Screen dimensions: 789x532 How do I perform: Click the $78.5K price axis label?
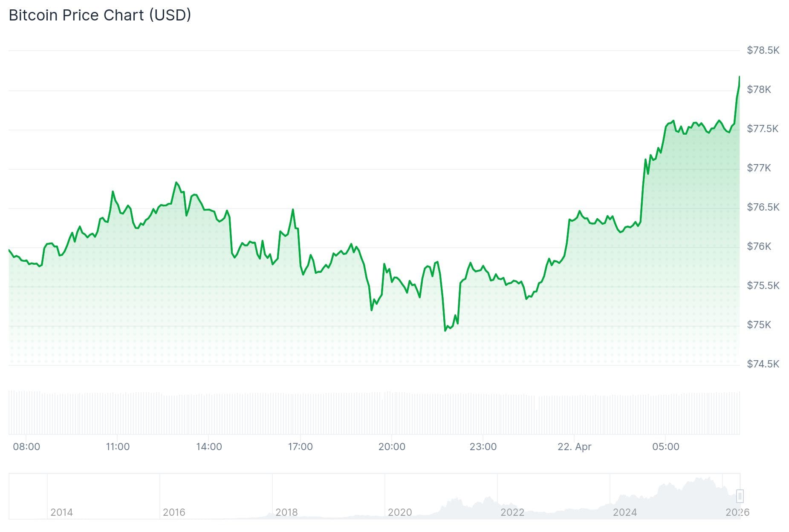click(x=763, y=50)
